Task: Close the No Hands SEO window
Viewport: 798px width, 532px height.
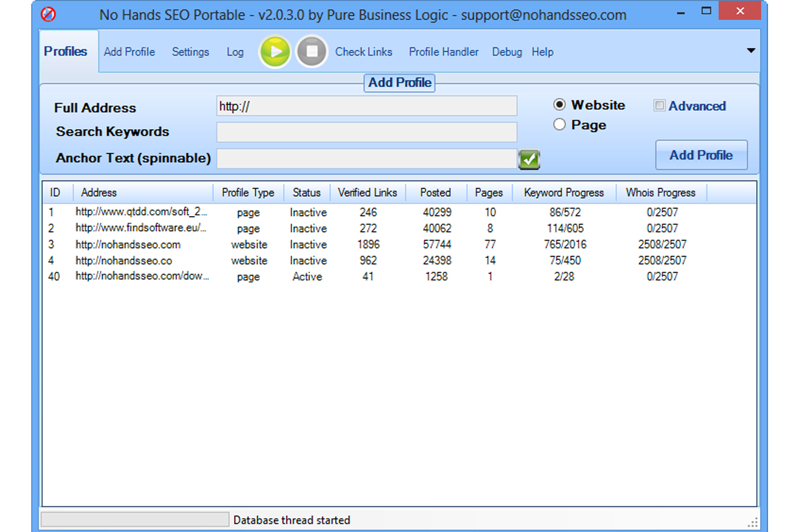Action: click(x=741, y=11)
